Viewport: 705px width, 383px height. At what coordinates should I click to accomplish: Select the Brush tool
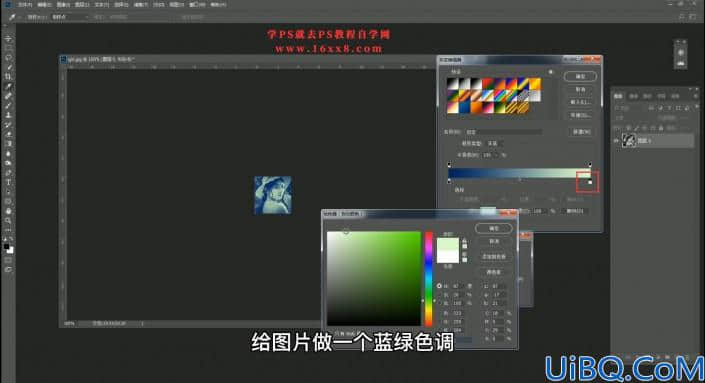pos(8,106)
